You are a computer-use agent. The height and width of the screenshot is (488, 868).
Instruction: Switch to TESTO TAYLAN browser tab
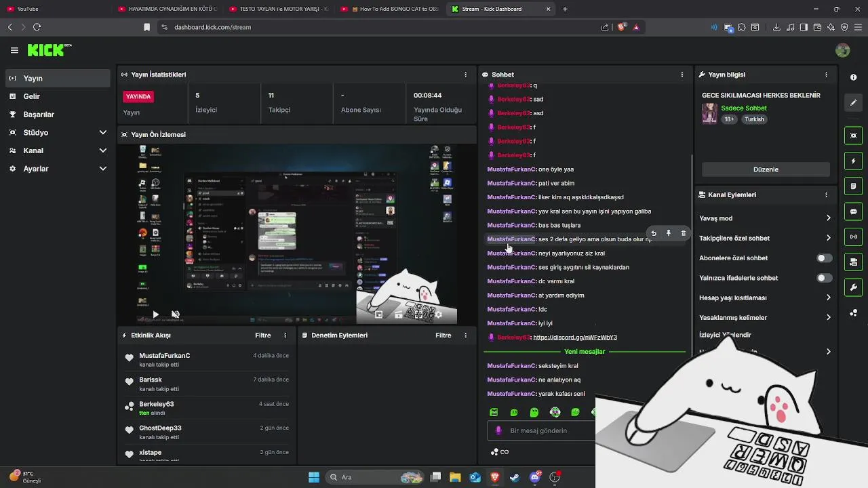pos(279,9)
